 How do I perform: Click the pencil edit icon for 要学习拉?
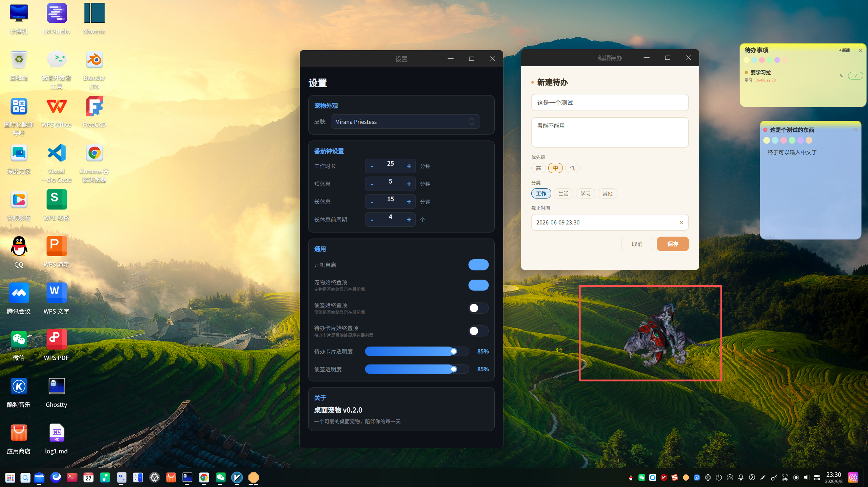pos(841,76)
